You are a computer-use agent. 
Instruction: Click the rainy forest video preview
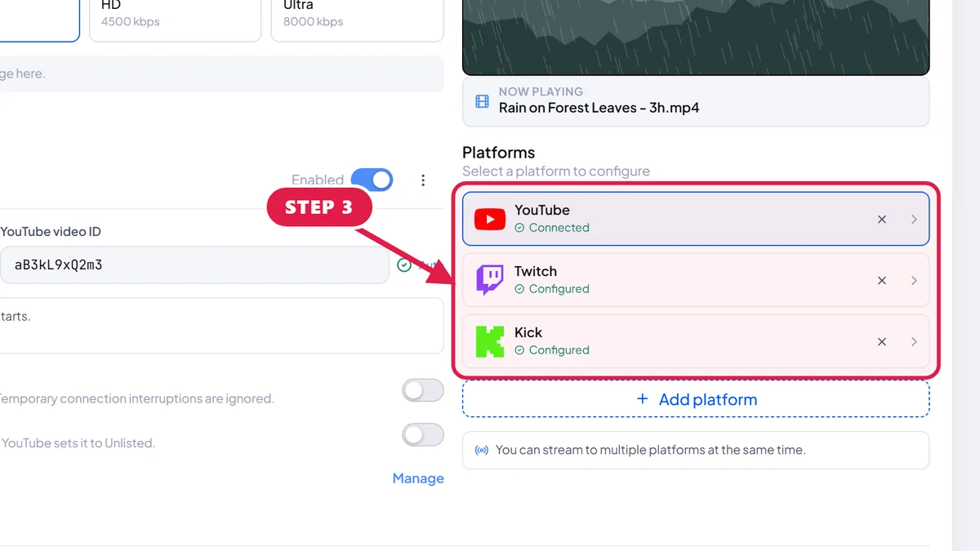pos(696,37)
